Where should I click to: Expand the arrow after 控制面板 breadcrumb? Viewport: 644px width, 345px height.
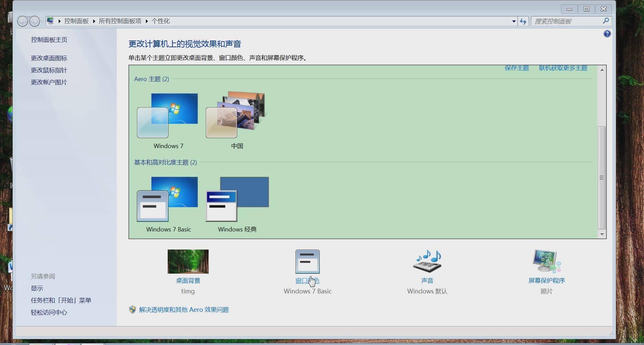pyautogui.click(x=94, y=21)
